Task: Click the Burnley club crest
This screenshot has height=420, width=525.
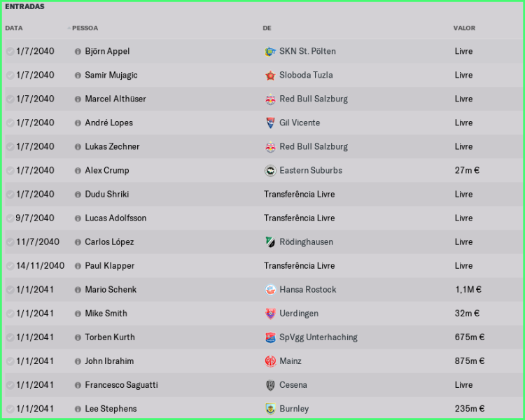Action: tap(270, 408)
